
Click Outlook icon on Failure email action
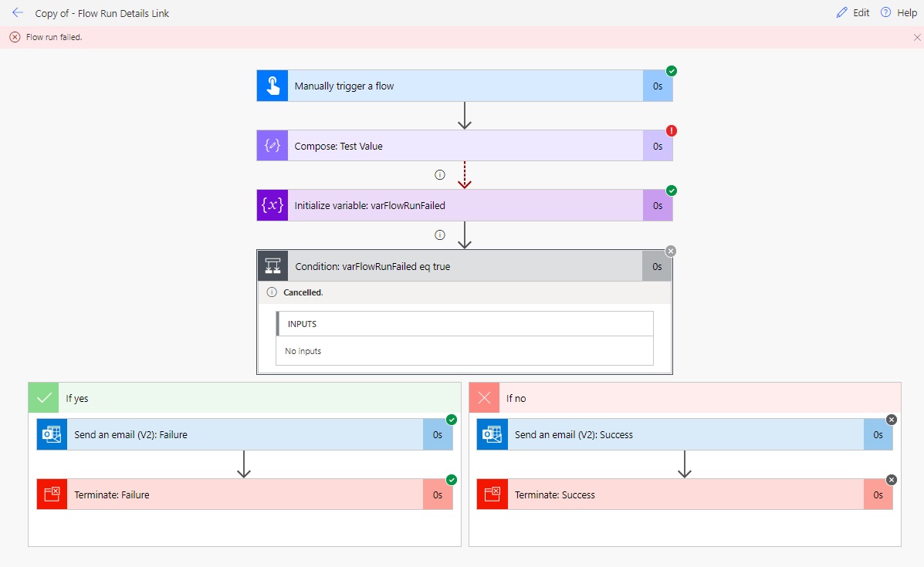coord(52,434)
